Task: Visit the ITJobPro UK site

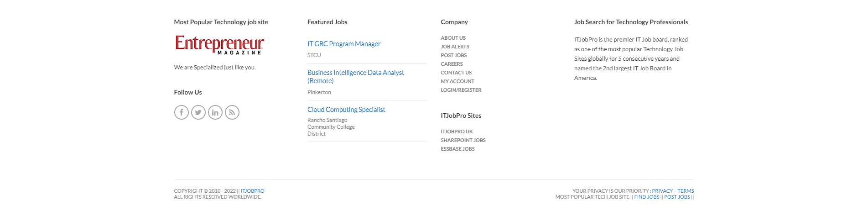Action: pyautogui.click(x=457, y=132)
